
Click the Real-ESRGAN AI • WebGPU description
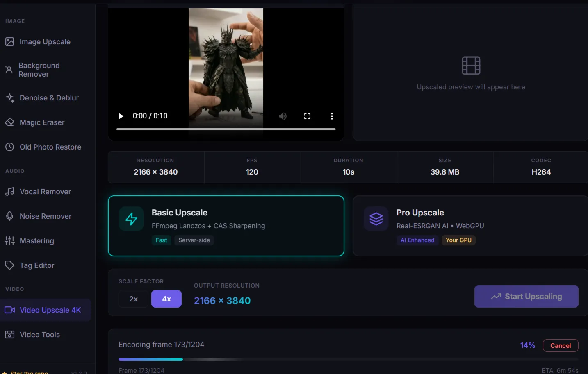coord(440,226)
